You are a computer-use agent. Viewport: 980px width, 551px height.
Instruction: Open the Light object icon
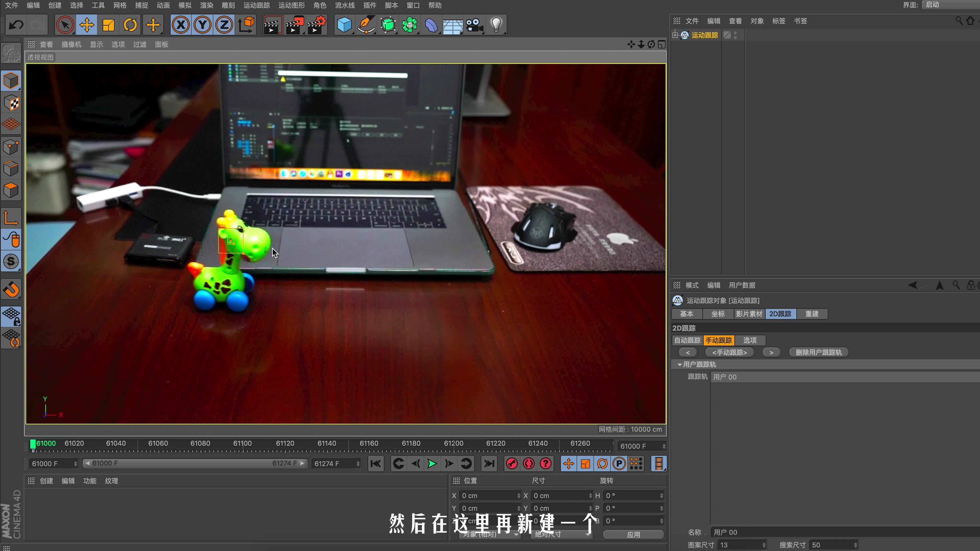tap(496, 25)
